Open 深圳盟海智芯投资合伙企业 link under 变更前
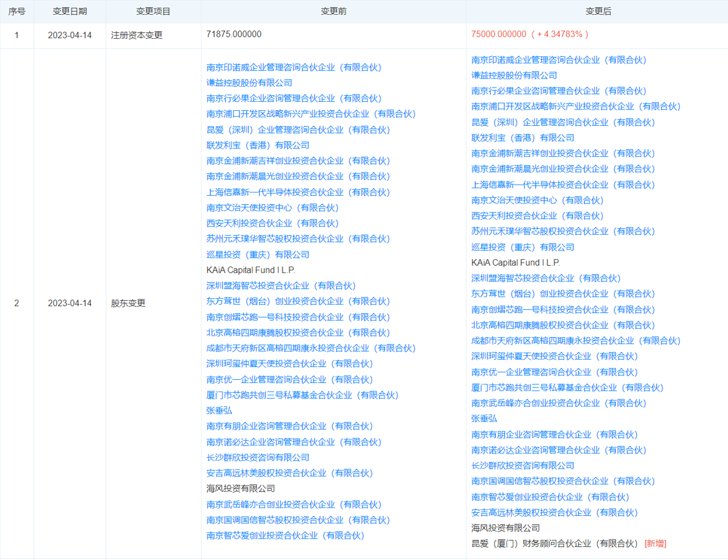The height and width of the screenshot is (560, 728). click(281, 286)
